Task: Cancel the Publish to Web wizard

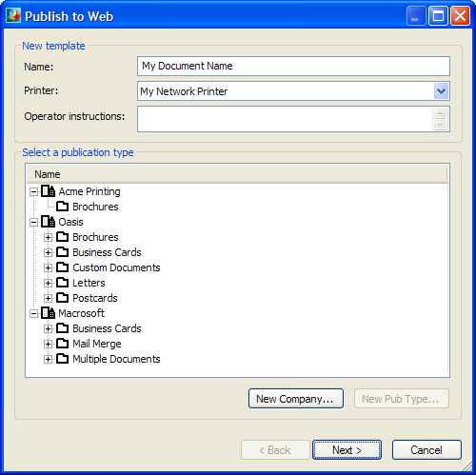Action: pos(426,449)
